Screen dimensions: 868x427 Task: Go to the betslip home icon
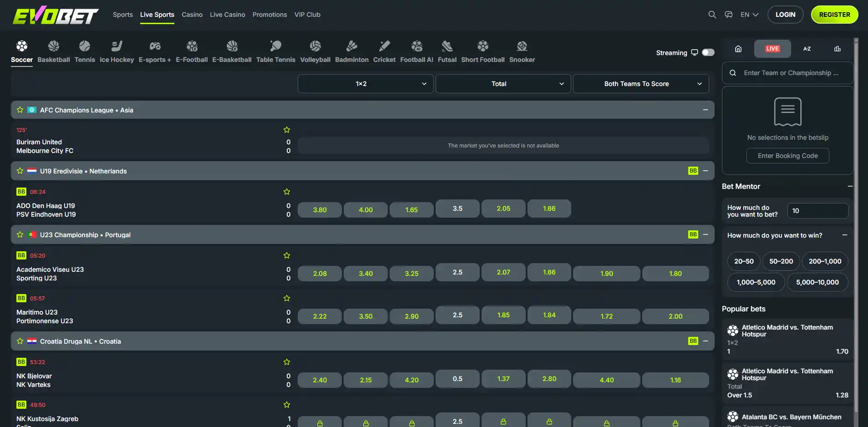coord(738,49)
